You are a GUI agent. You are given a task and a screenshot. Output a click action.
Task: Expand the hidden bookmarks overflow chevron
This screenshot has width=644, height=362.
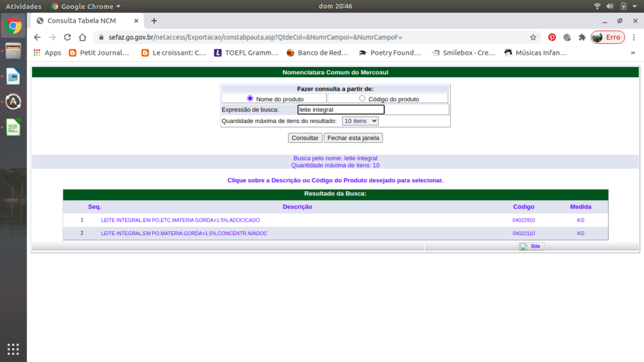[632, 53]
